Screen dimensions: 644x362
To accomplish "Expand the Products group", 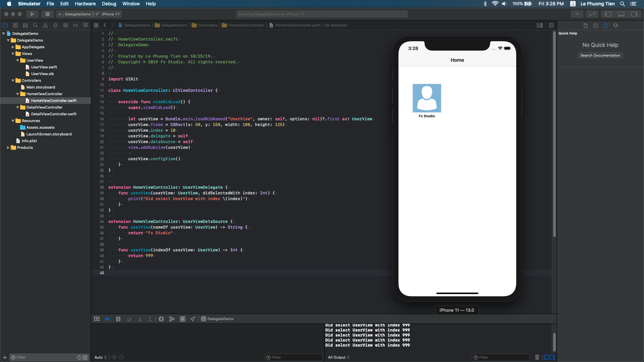I will 8,147.
